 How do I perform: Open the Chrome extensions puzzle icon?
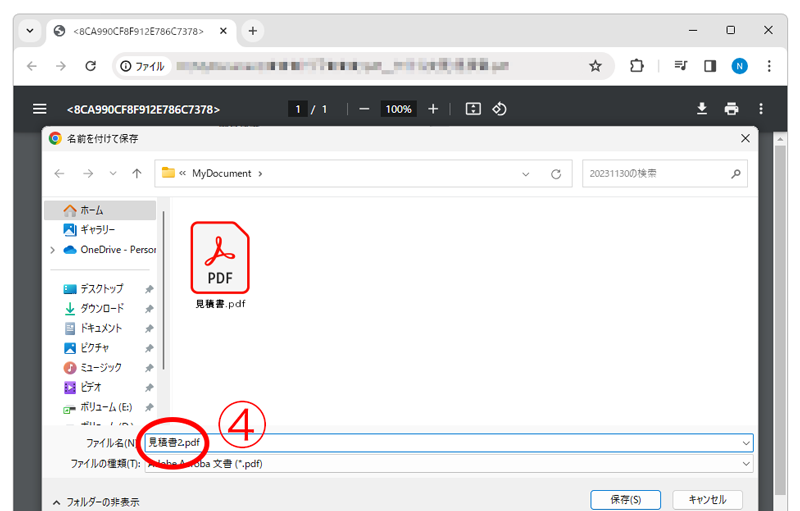coord(637,66)
